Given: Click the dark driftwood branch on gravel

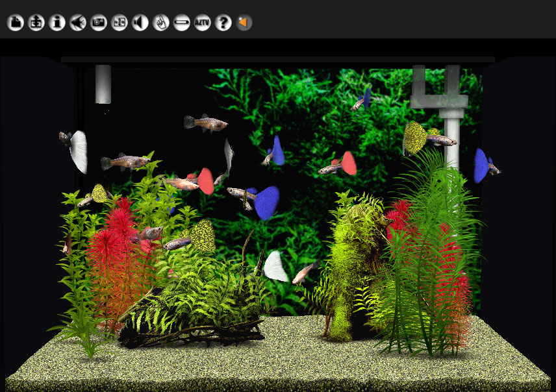Looking at the screenshot, I should coord(195,331).
